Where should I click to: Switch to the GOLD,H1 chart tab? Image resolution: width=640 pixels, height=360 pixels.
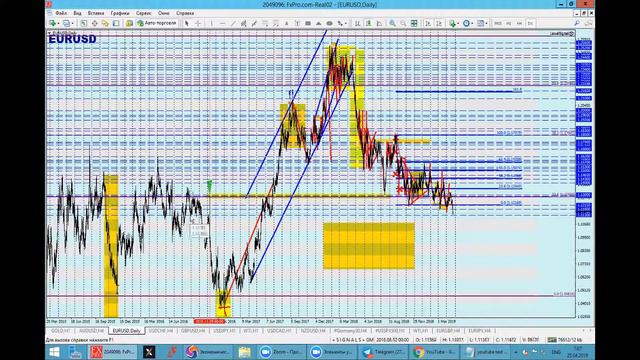pyautogui.click(x=61, y=331)
